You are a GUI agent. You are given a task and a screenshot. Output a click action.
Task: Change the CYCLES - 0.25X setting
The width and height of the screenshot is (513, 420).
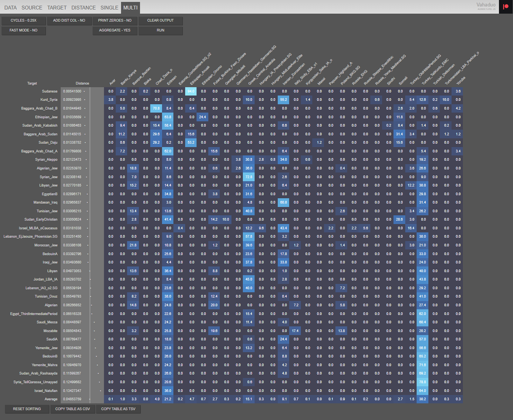pos(24,21)
